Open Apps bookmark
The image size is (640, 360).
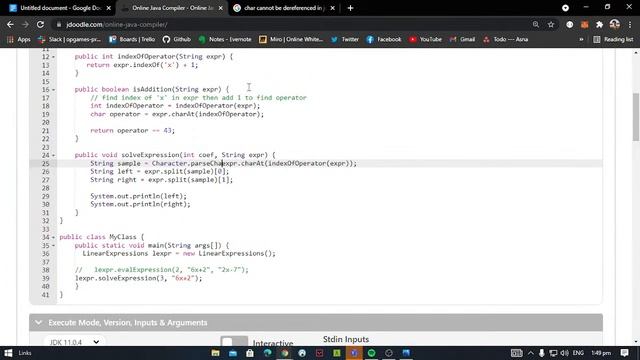pos(19,39)
